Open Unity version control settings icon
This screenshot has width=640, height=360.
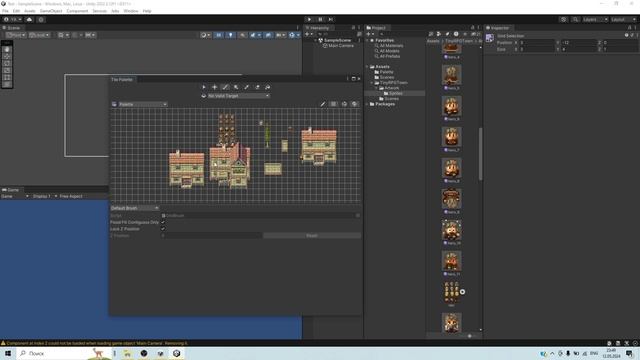(x=41, y=19)
